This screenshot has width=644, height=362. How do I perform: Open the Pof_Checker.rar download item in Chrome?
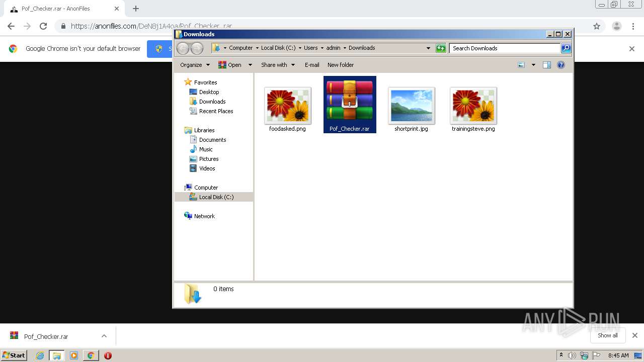(46, 336)
